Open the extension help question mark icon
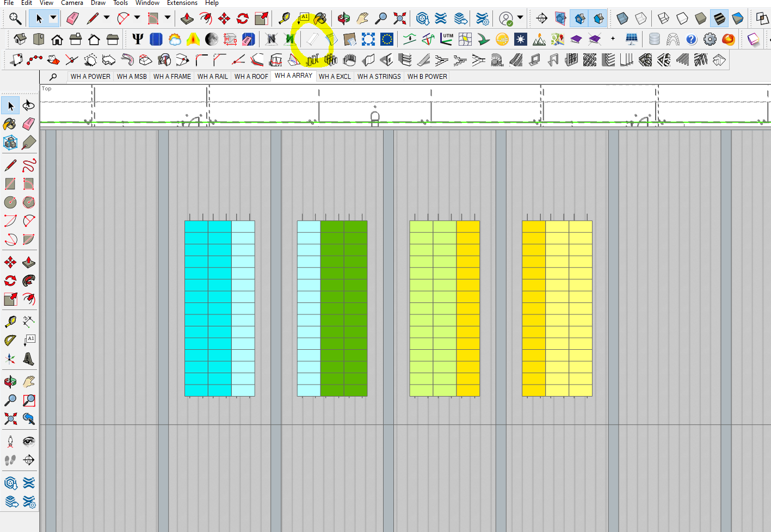The width and height of the screenshot is (771, 532). coord(690,39)
